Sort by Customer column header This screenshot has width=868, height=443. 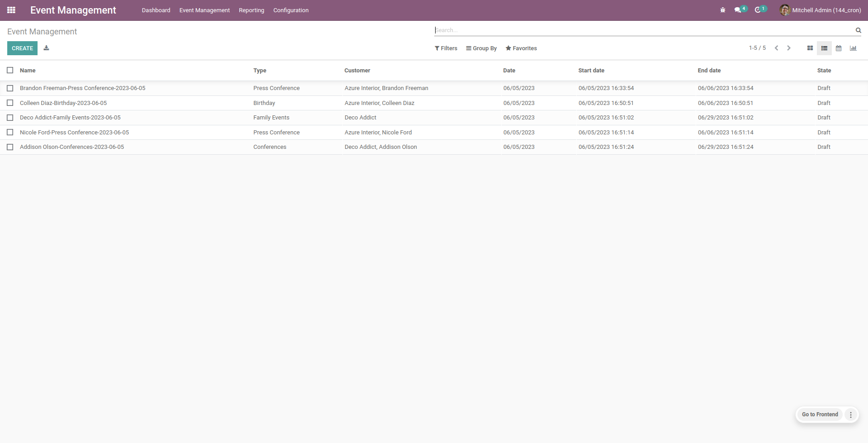[357, 71]
